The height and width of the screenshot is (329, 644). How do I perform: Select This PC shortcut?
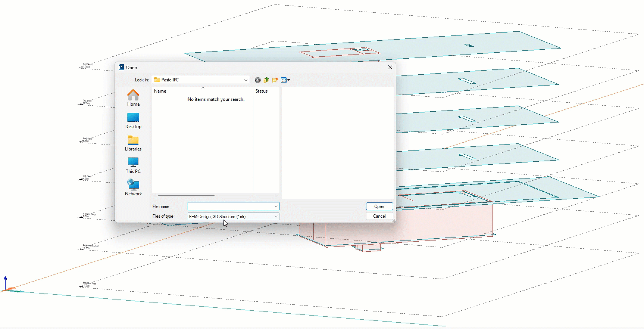(133, 165)
